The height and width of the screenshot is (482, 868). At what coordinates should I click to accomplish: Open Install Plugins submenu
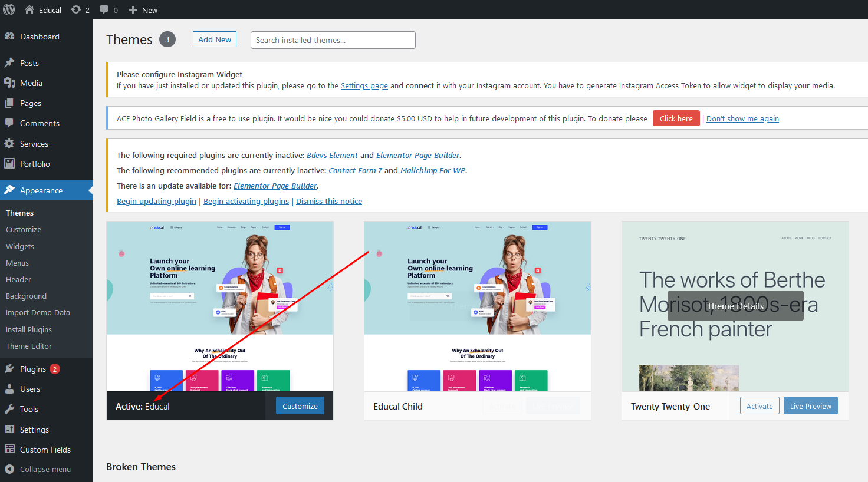pyautogui.click(x=29, y=329)
